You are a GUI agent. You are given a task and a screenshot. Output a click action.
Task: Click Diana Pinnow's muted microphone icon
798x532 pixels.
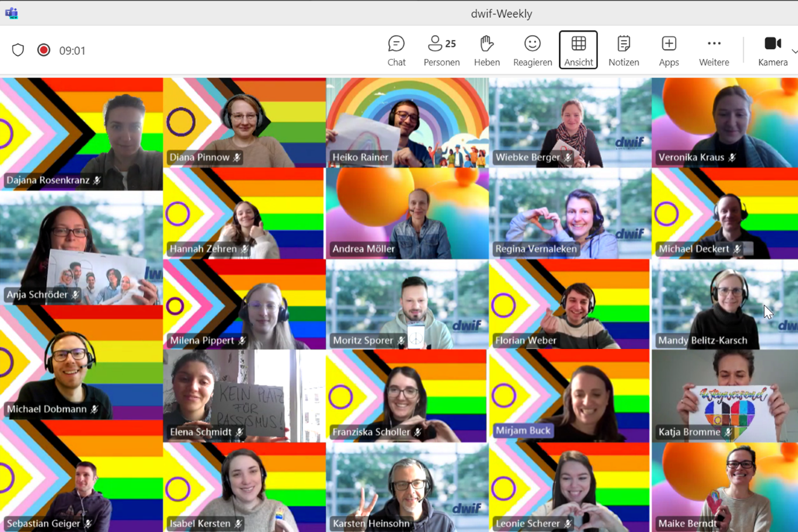[x=237, y=157]
